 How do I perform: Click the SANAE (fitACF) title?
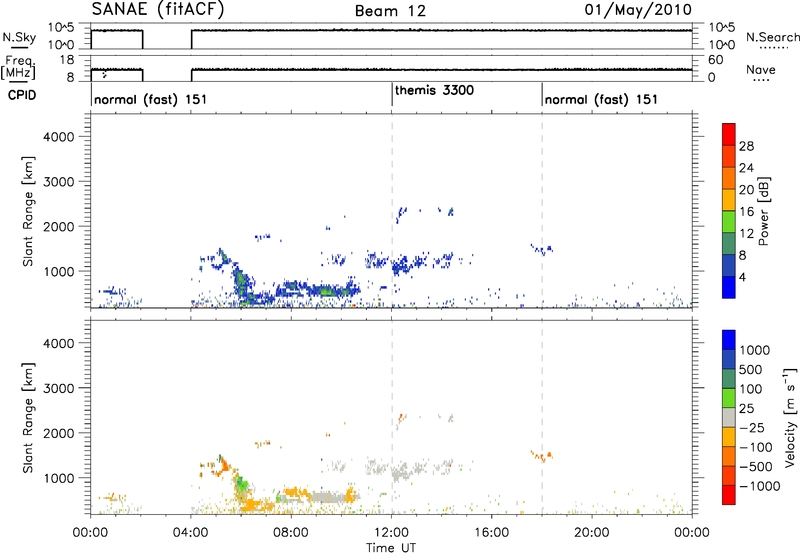click(x=158, y=10)
